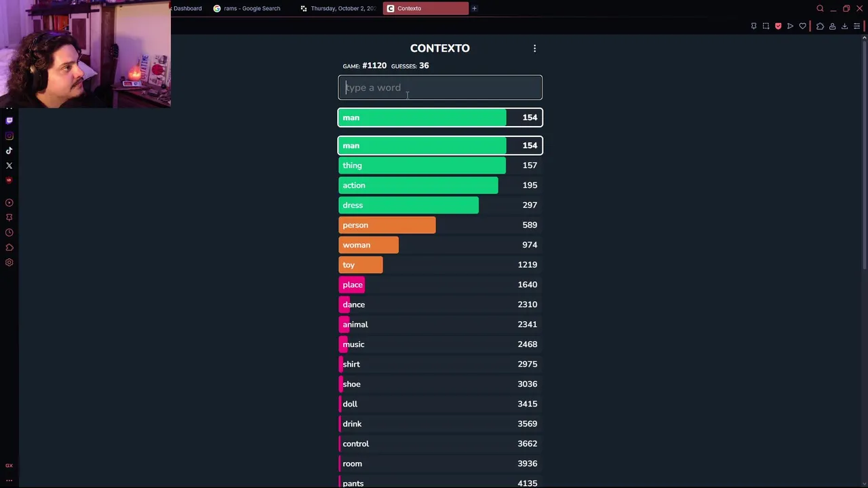Show browsing history clock icon in sidebar
This screenshot has width=868, height=488.
point(9,232)
